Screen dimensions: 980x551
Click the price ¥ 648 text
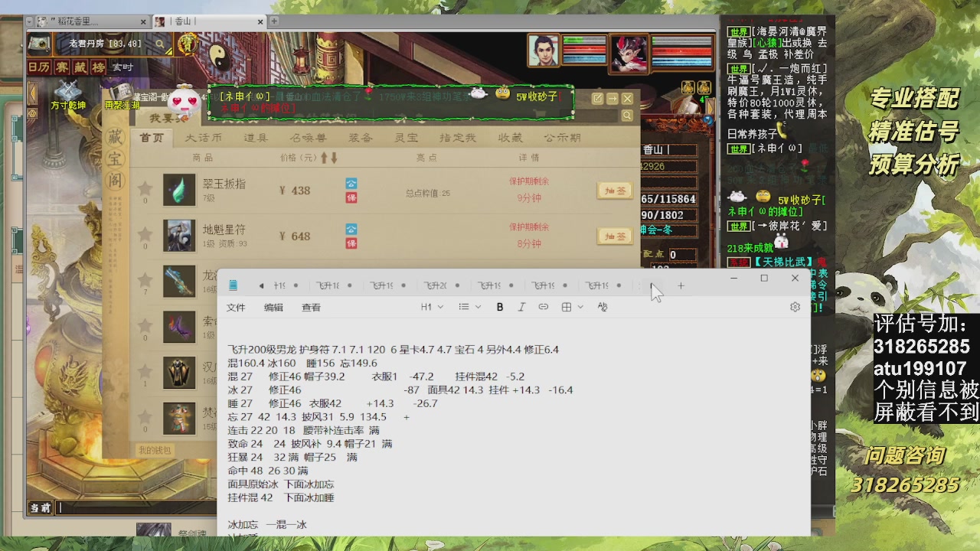[x=295, y=236]
